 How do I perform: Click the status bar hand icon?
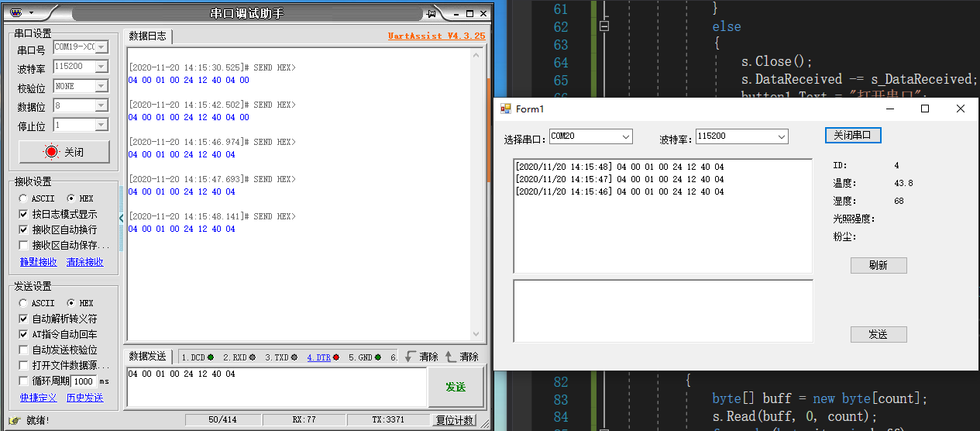[14, 420]
